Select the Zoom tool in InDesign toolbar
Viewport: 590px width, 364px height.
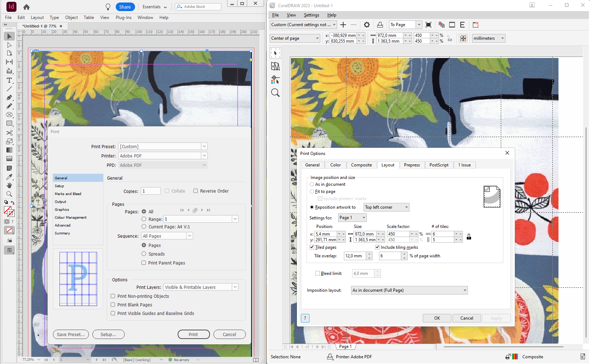pyautogui.click(x=9, y=194)
